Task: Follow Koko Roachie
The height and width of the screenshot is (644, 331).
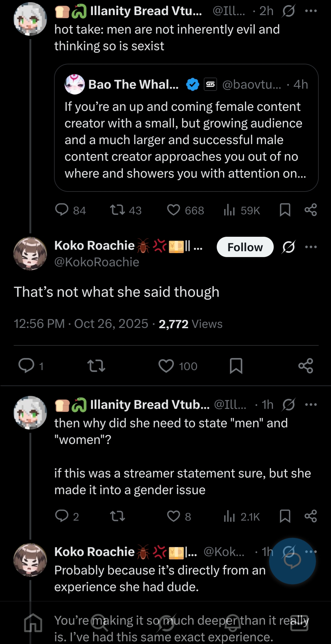Action: [245, 247]
